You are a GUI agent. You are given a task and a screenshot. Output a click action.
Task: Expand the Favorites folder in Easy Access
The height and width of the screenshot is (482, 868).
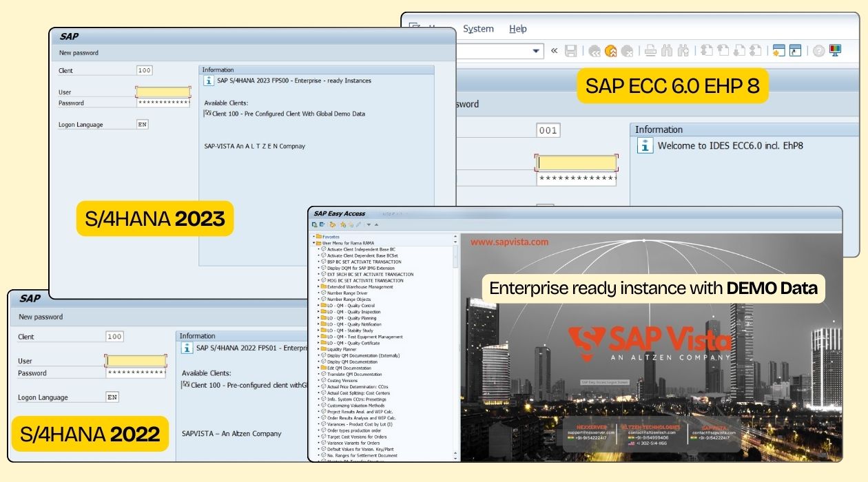pos(313,236)
